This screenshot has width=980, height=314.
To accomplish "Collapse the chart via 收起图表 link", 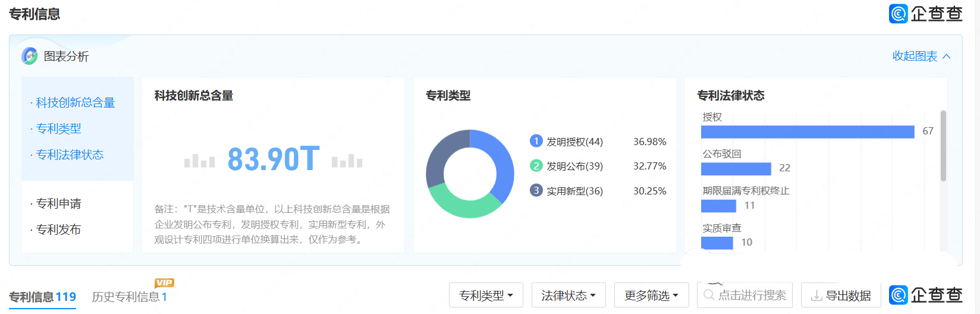I will (x=915, y=56).
